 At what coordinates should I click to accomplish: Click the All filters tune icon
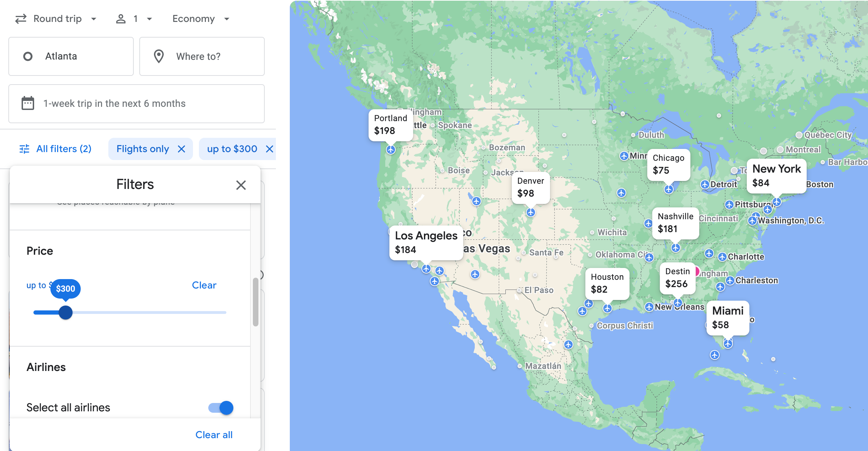tap(24, 149)
